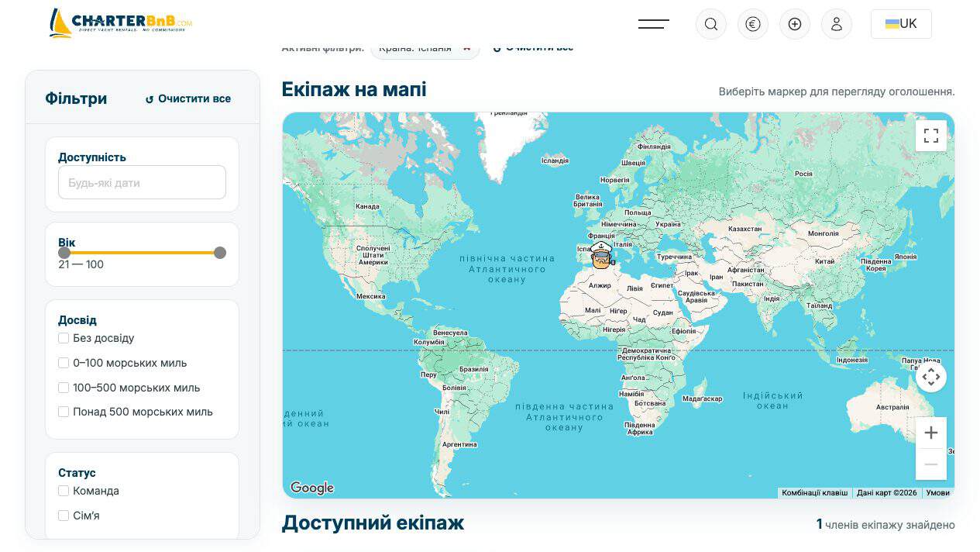Click the 'Очистити все' filters button
The image size is (980, 552).
(188, 98)
